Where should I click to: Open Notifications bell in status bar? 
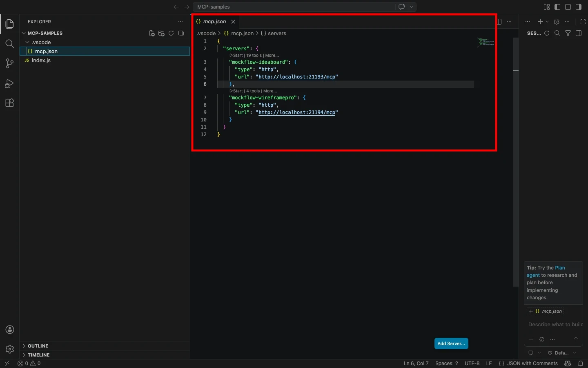pyautogui.click(x=581, y=364)
